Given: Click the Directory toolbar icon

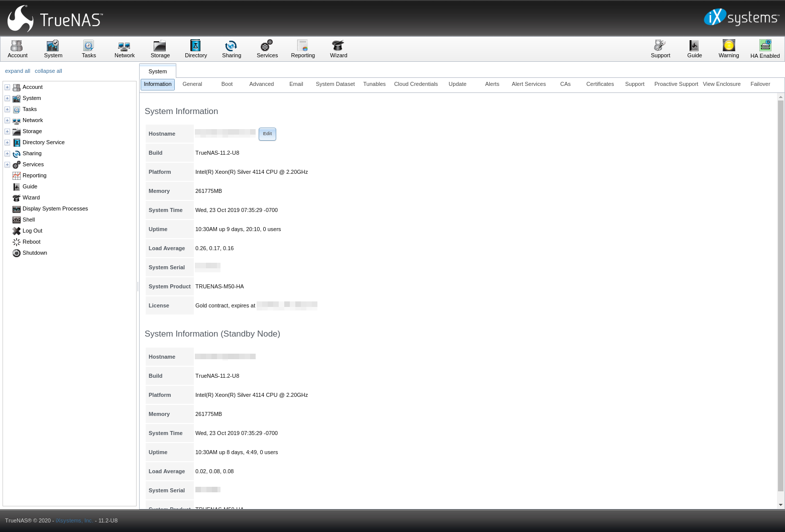Looking at the screenshot, I should 195,49.
